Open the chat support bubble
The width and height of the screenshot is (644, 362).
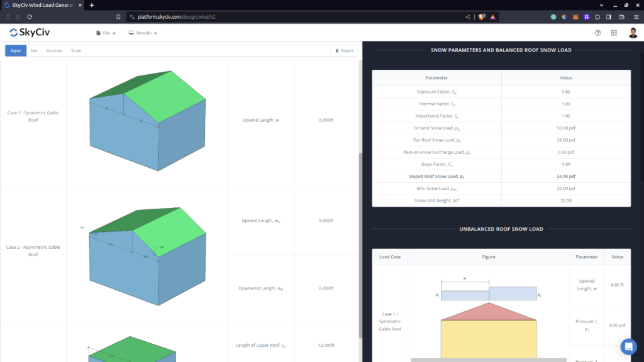(628, 346)
